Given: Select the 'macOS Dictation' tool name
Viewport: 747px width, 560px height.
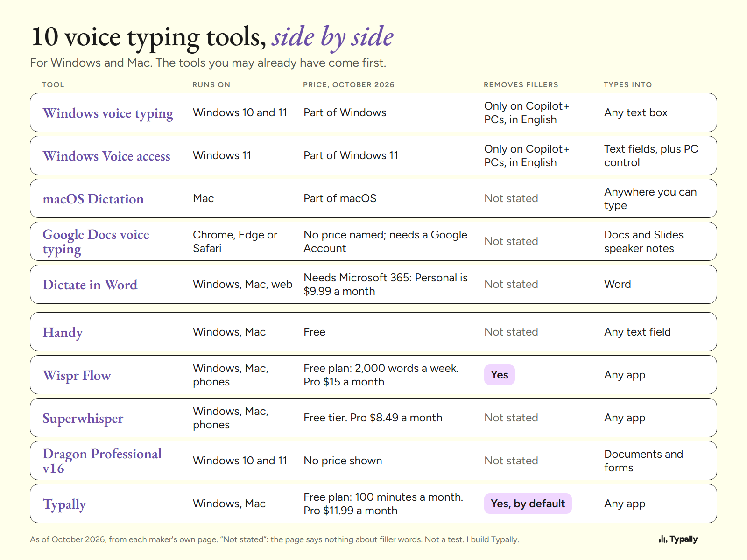Looking at the screenshot, I should pos(93,199).
